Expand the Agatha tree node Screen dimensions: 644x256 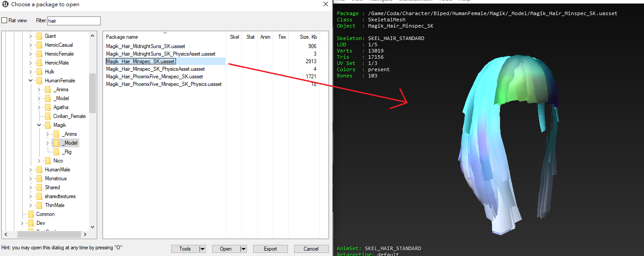pyautogui.click(x=39, y=107)
